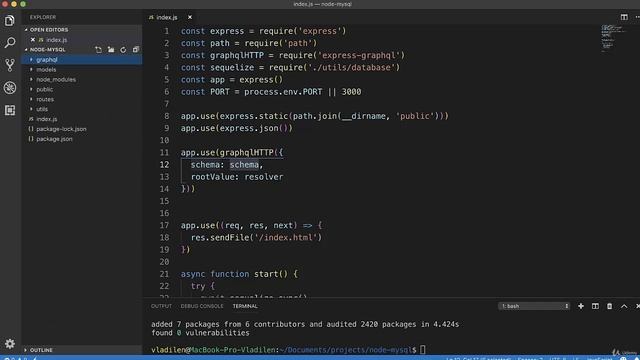Switch to the Debug Console tab
Image resolution: width=640 pixels, height=360 pixels.
(202, 306)
